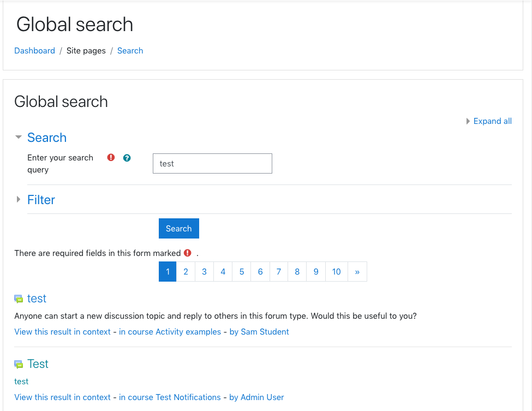Open the lowercase 'test' result title

37,299
